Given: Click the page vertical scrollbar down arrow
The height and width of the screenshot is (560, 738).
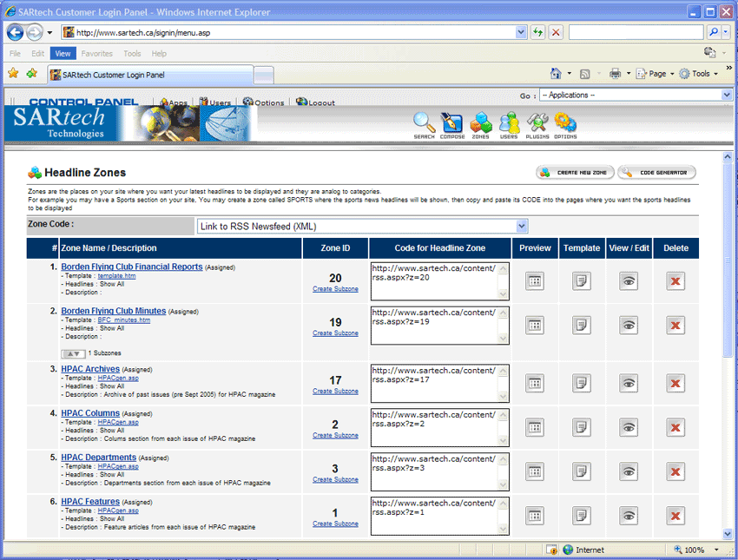Looking at the screenshot, I should coord(728,534).
